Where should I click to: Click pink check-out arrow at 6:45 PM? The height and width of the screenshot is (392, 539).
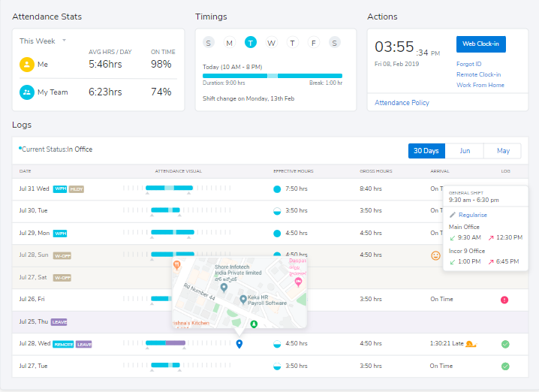click(x=491, y=262)
